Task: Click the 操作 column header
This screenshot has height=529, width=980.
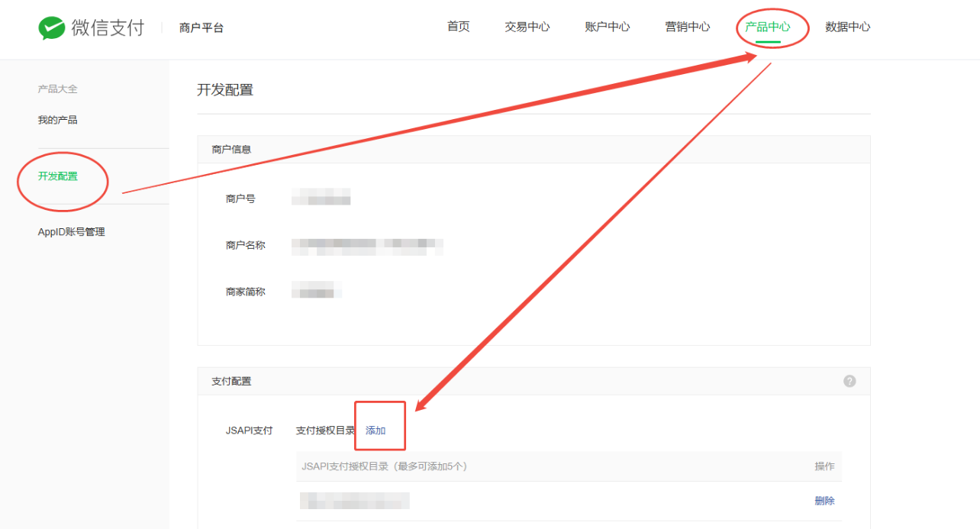Action: (824, 466)
